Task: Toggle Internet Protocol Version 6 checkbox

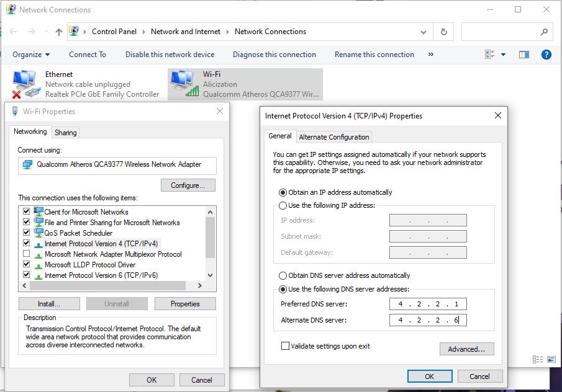Action: click(x=26, y=275)
